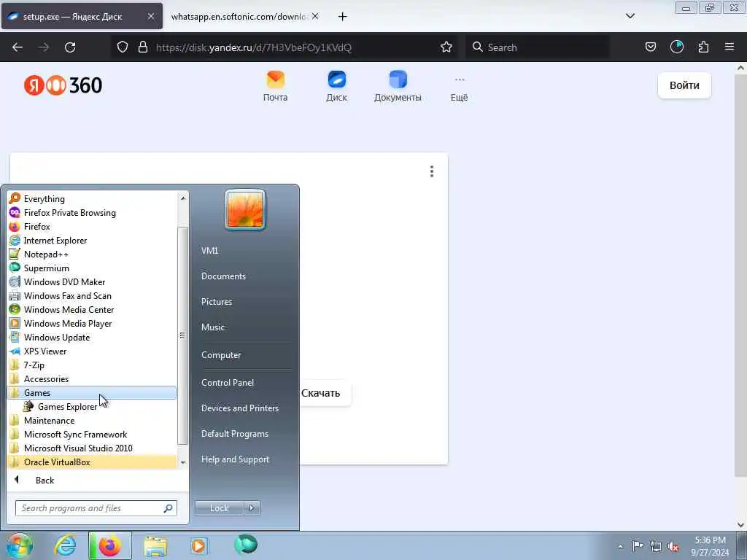Open the list all tabs dropdown
The image size is (747, 560).
point(630,16)
